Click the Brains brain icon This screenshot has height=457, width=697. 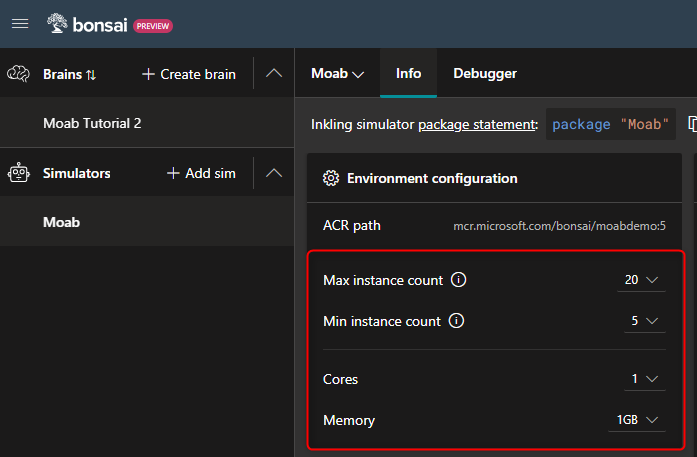[19, 74]
